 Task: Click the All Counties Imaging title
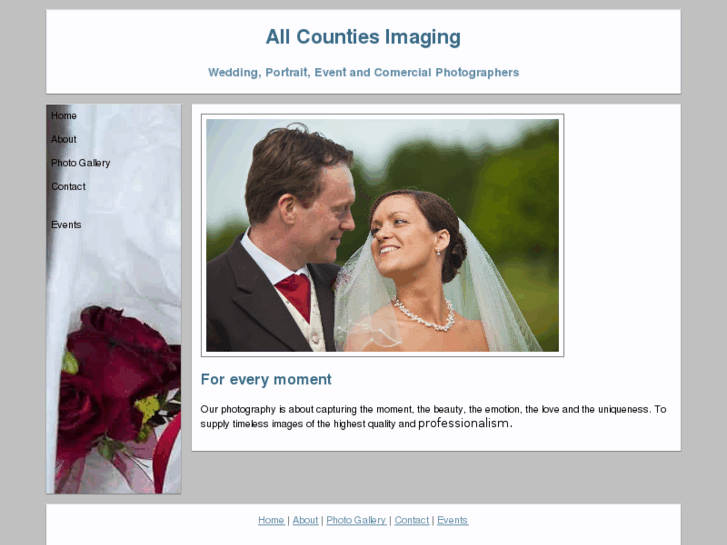(363, 37)
